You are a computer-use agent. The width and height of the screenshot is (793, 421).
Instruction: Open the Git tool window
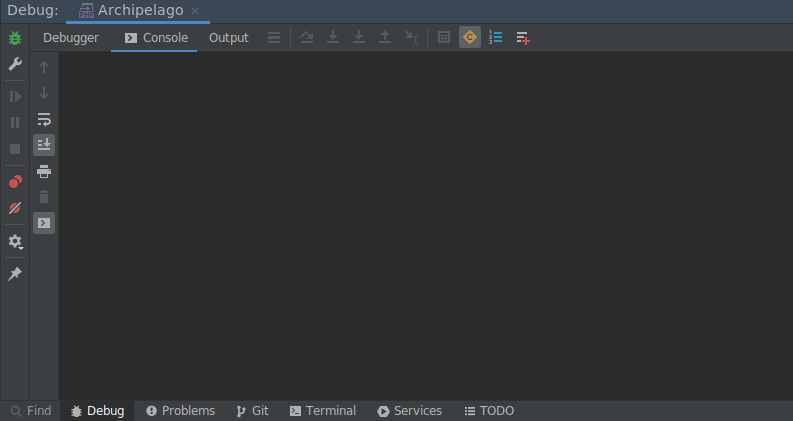[252, 411]
